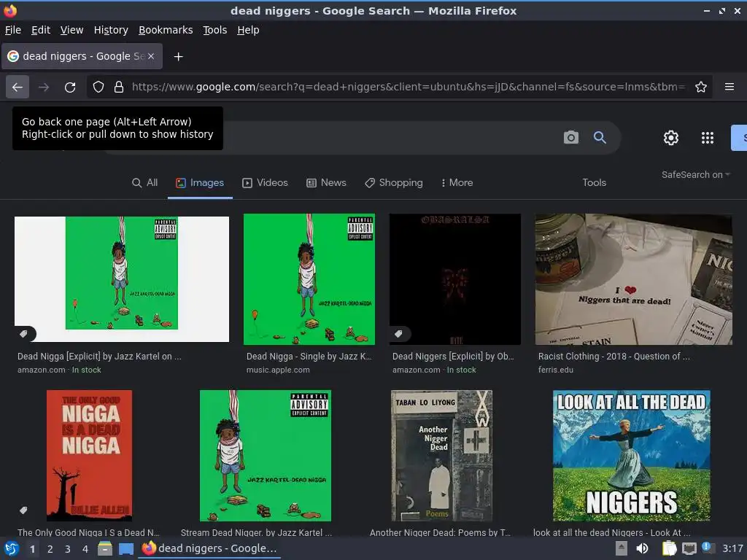This screenshot has width=747, height=560.
Task: Switch to the All results tab
Action: (x=145, y=183)
